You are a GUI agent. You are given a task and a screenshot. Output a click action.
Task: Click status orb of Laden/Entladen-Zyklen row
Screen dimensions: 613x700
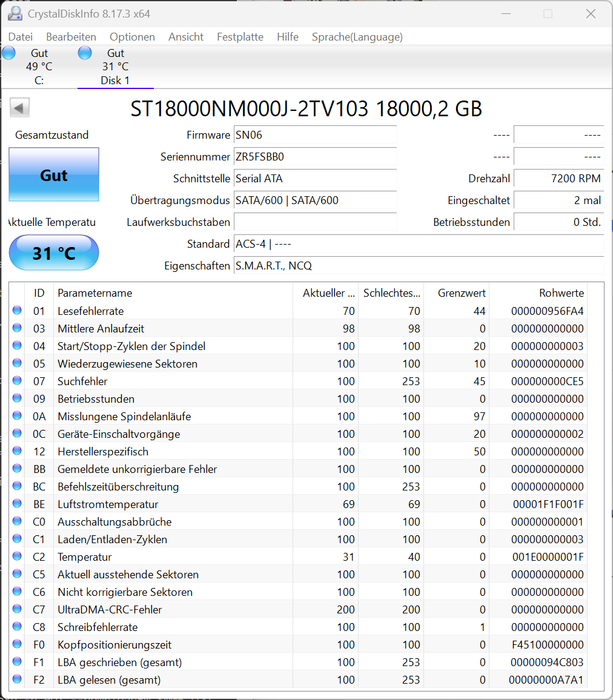[x=17, y=538]
